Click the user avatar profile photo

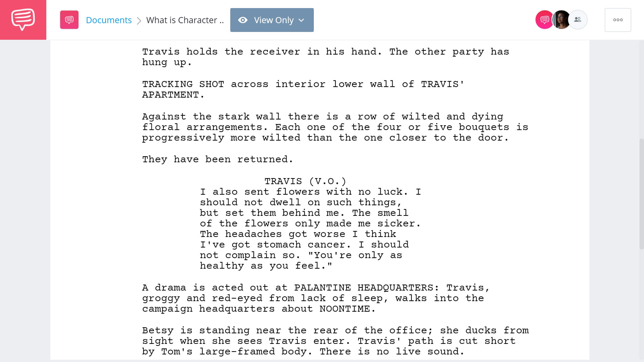(x=561, y=20)
